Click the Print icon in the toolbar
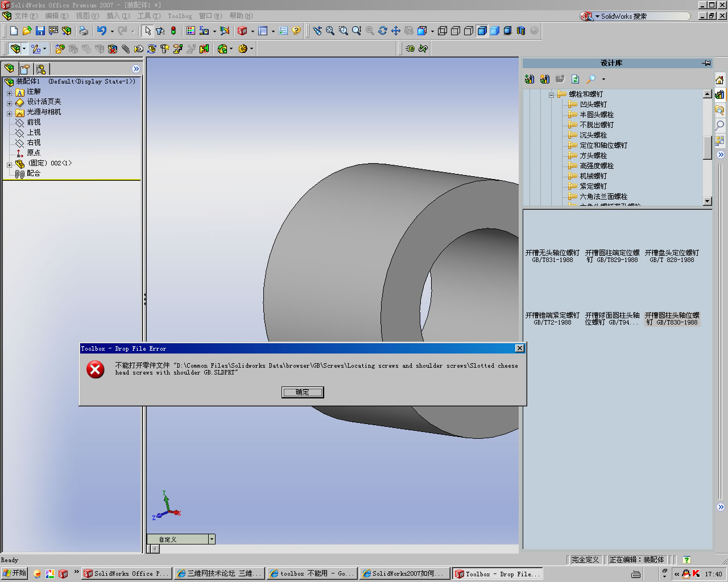The image size is (728, 582). pyautogui.click(x=84, y=31)
